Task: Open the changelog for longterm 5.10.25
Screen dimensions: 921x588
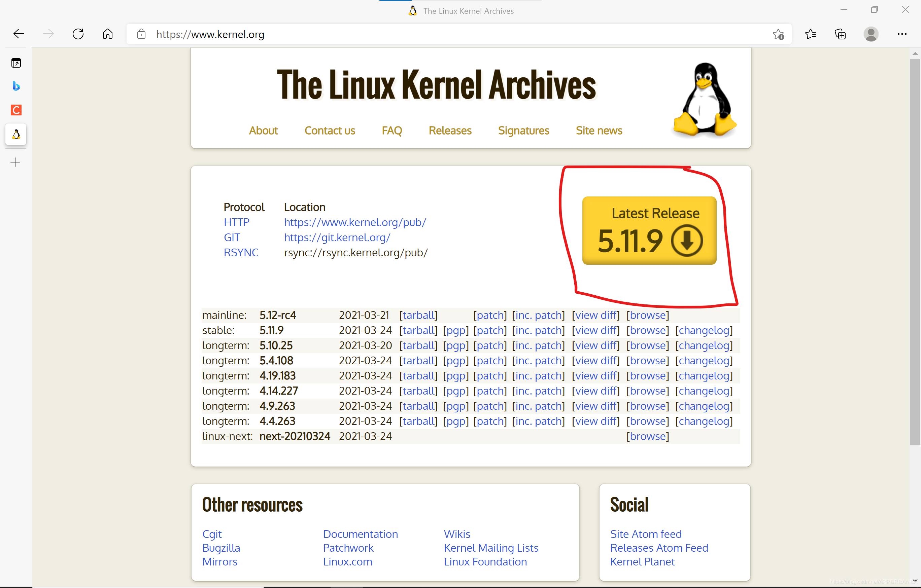Action: [x=704, y=345]
